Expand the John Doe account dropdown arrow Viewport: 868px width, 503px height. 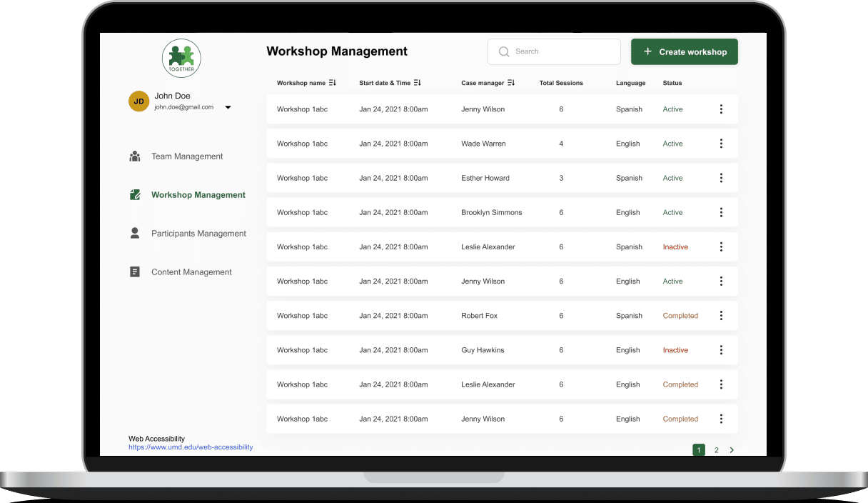coord(228,108)
